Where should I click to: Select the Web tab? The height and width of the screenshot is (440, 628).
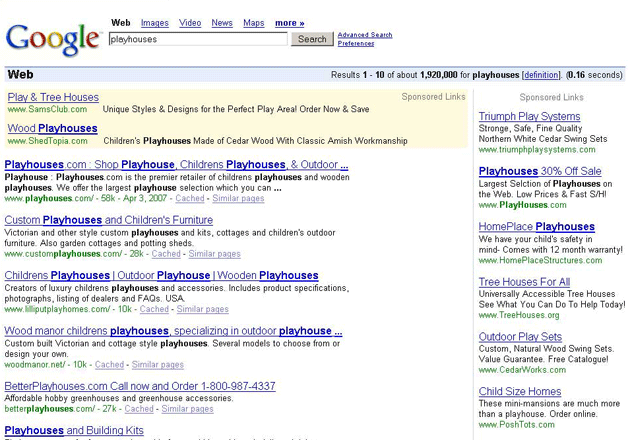pos(121,23)
